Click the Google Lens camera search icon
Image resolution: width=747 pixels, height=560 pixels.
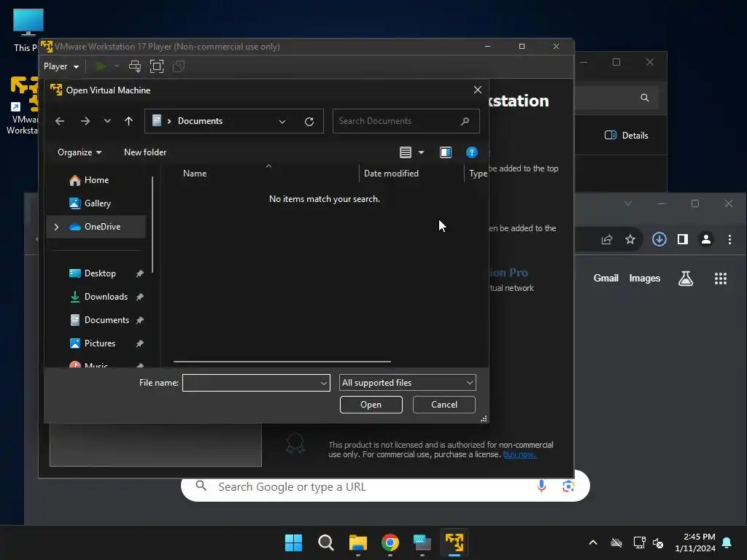pyautogui.click(x=568, y=486)
